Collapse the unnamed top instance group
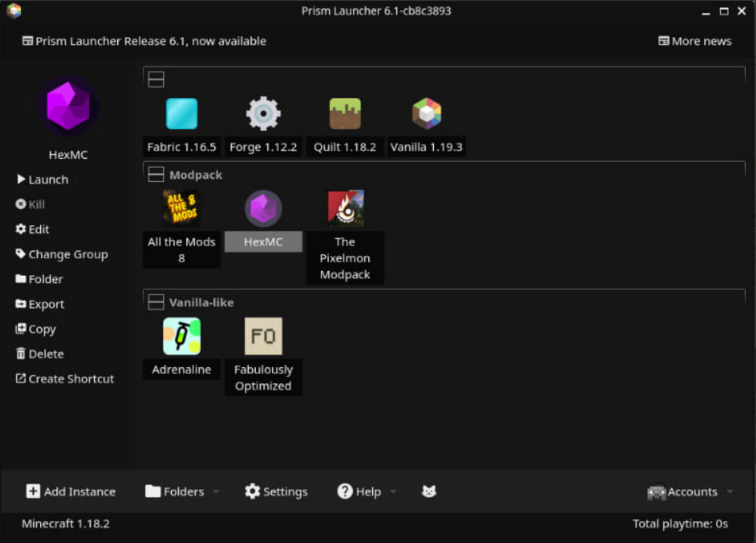Image resolution: width=756 pixels, height=543 pixels. pos(156,79)
